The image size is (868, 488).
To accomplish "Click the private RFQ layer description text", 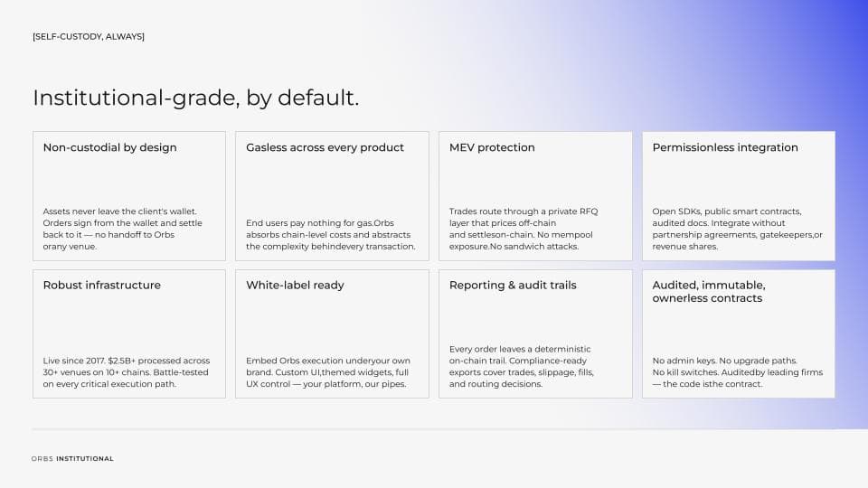I will coord(524,229).
